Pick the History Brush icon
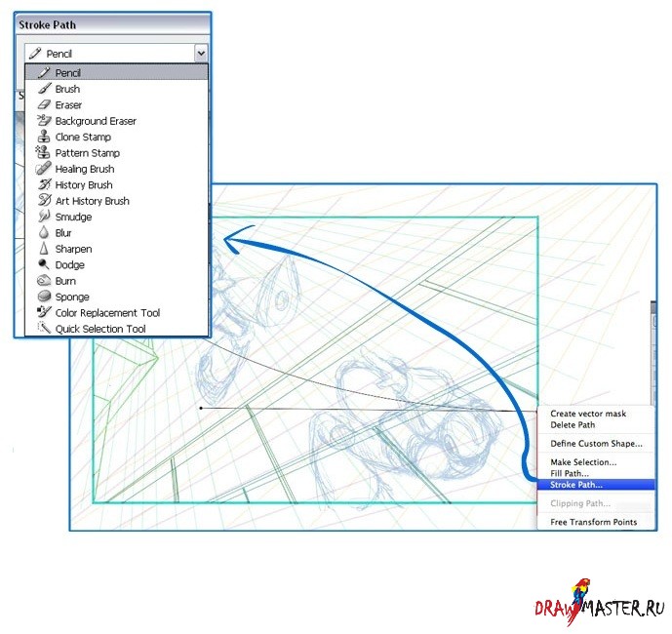672x634 pixels. [x=43, y=184]
